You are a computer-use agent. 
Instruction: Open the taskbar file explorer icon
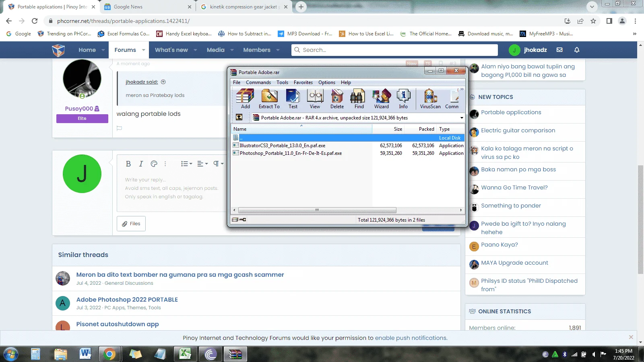pos(60,354)
